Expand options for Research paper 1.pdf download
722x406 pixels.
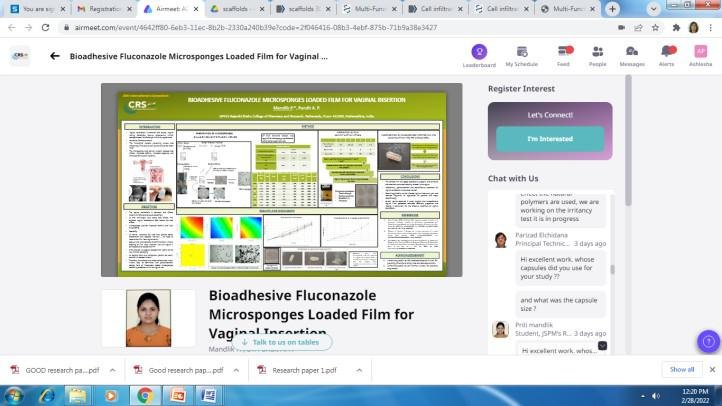click(359, 370)
